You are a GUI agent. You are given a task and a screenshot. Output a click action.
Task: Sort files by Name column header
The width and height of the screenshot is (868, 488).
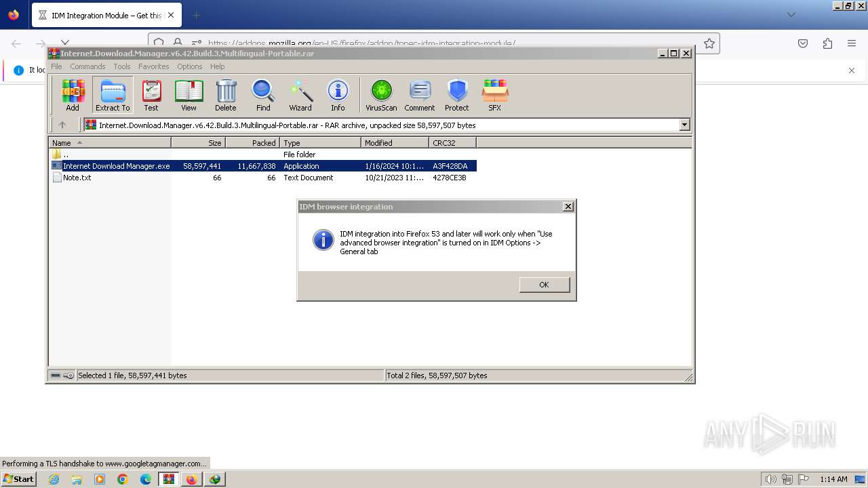[x=110, y=142]
